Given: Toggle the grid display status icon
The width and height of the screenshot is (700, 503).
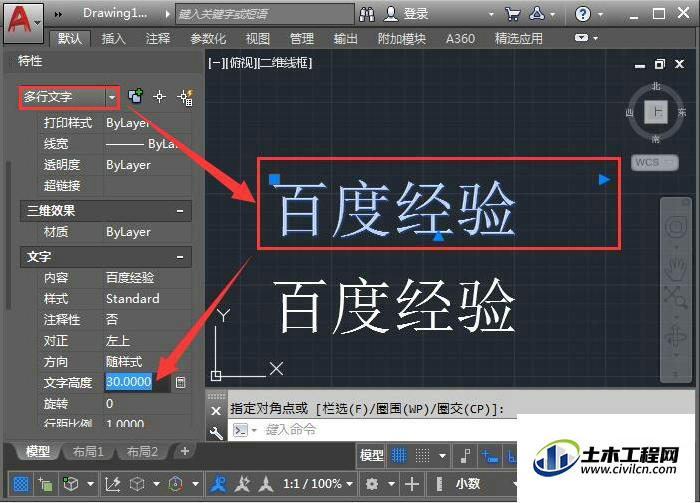Looking at the screenshot, I should (399, 456).
